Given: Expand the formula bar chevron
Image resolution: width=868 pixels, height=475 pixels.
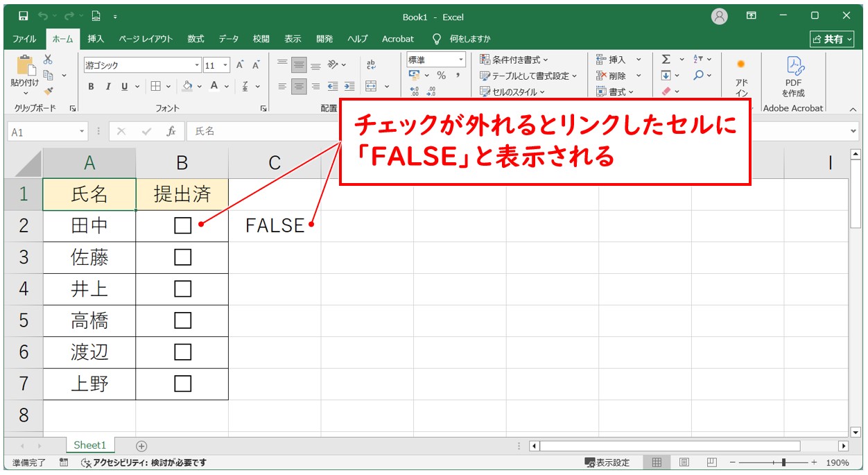Looking at the screenshot, I should tap(853, 130).
